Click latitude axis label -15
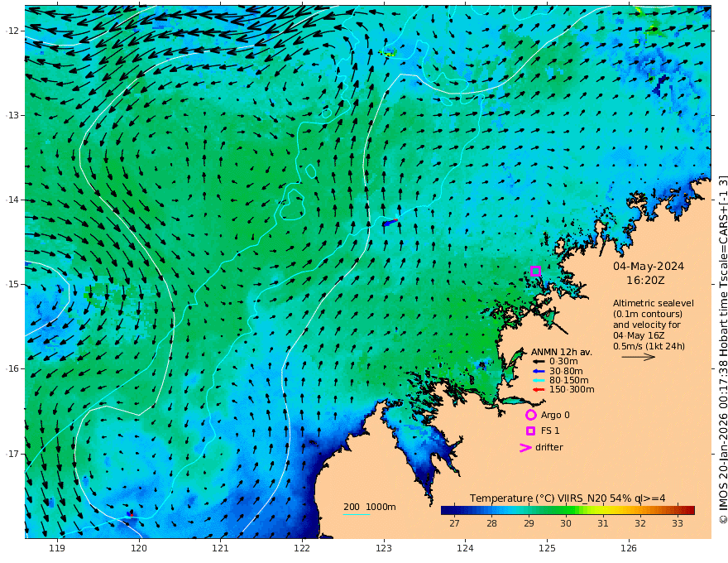 tap(12, 284)
